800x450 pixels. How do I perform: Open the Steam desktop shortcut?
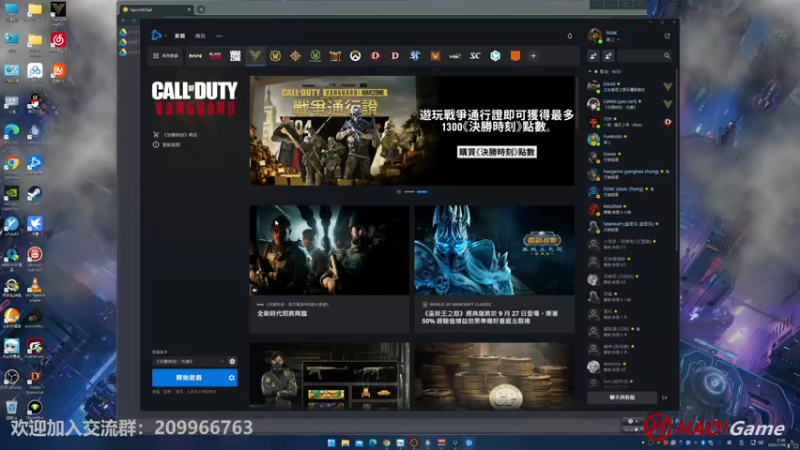pyautogui.click(x=35, y=196)
